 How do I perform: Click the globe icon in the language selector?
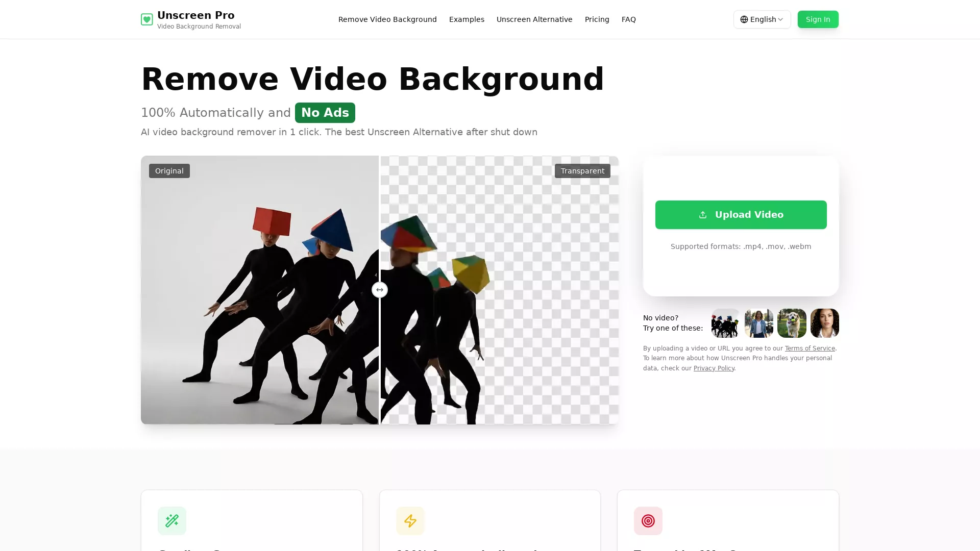[x=745, y=19]
